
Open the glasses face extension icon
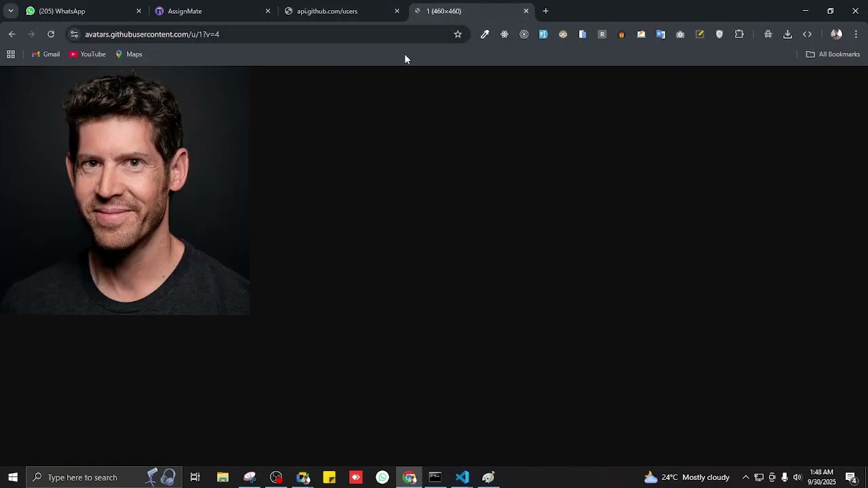[563, 34]
